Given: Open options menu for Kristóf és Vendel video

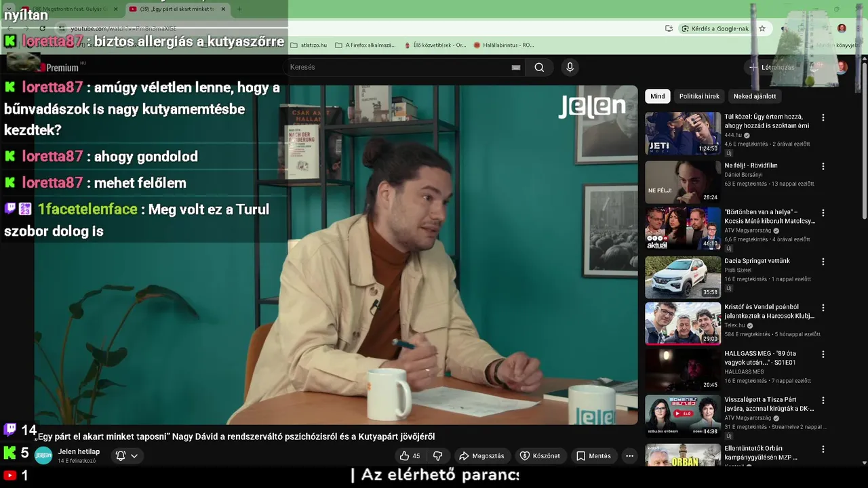Looking at the screenshot, I should pos(823,308).
